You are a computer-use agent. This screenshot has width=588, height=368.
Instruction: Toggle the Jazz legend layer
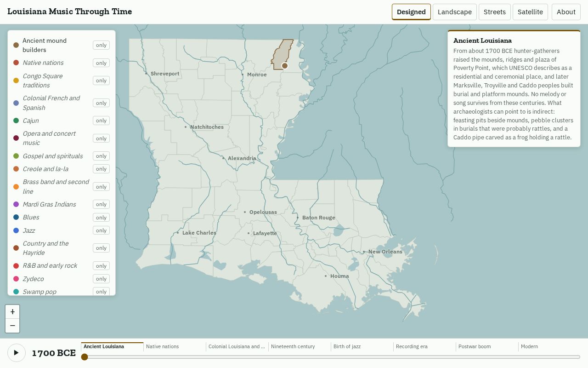click(x=51, y=230)
